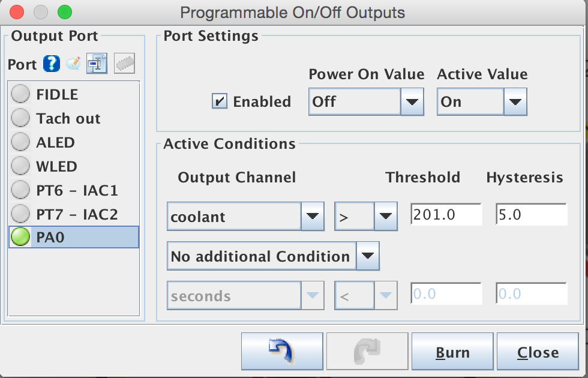
Task: Click the port name edit icon beside help
Action: pyautogui.click(x=73, y=64)
